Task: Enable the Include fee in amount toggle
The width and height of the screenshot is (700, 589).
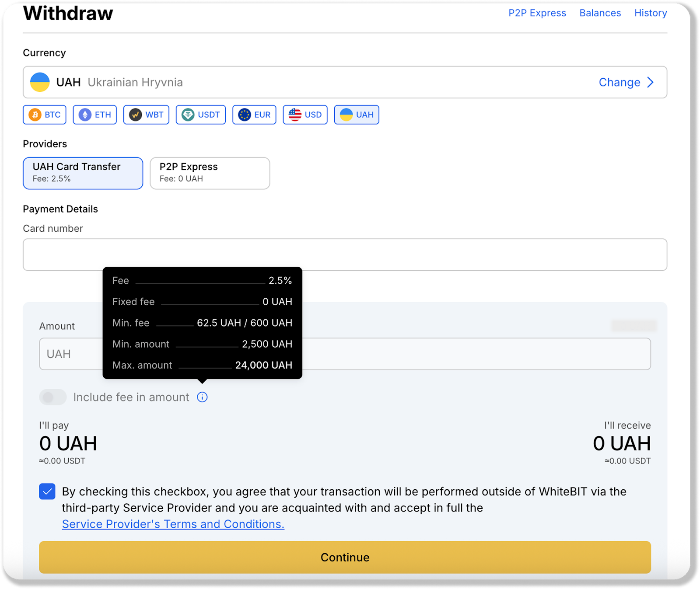Action: point(53,397)
